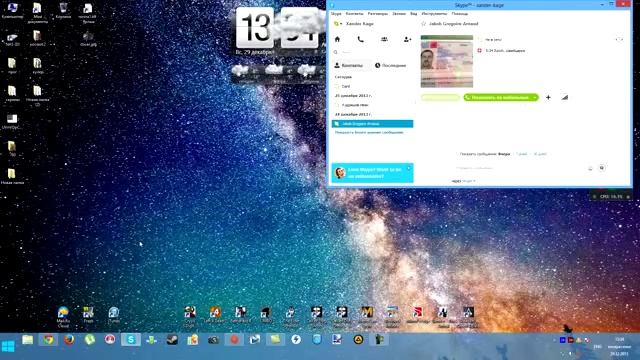Viewport: 640px width, 360px height.
Task: Open the Помощь menu
Action: coord(460,13)
